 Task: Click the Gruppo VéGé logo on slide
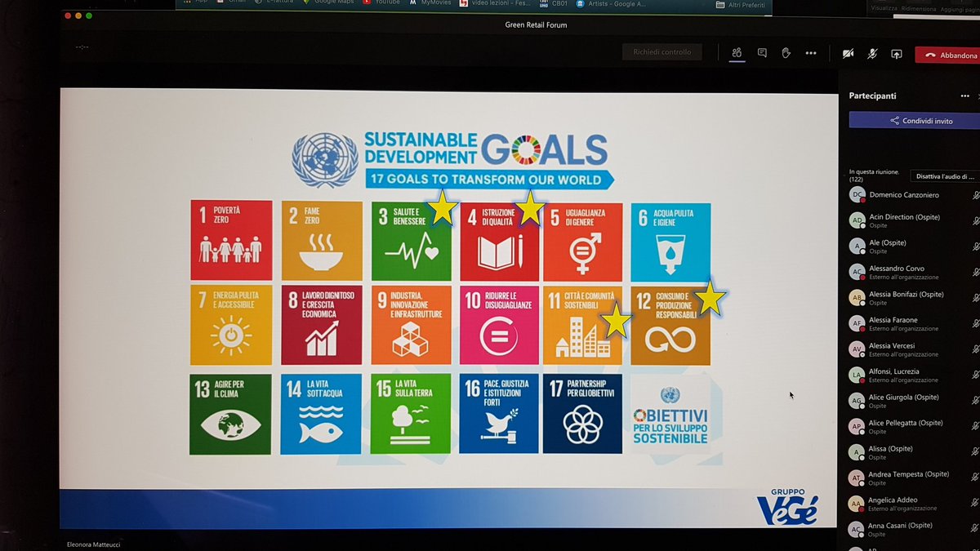coord(786,508)
